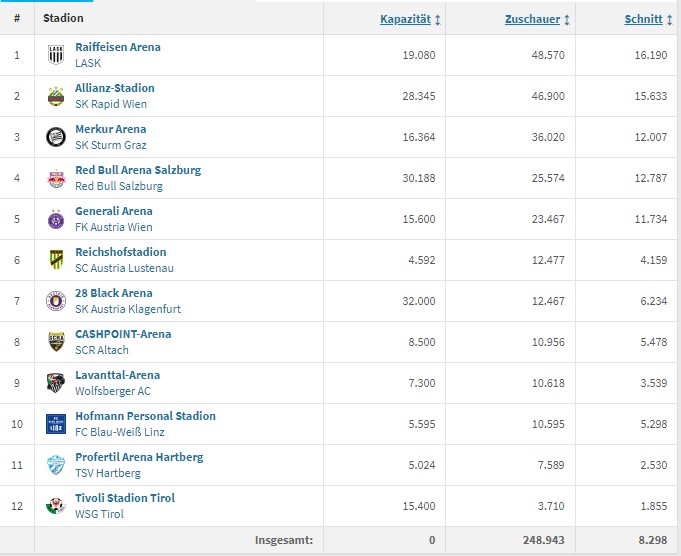
Task: Open the Generali Arena stadium link
Action: pyautogui.click(x=114, y=211)
